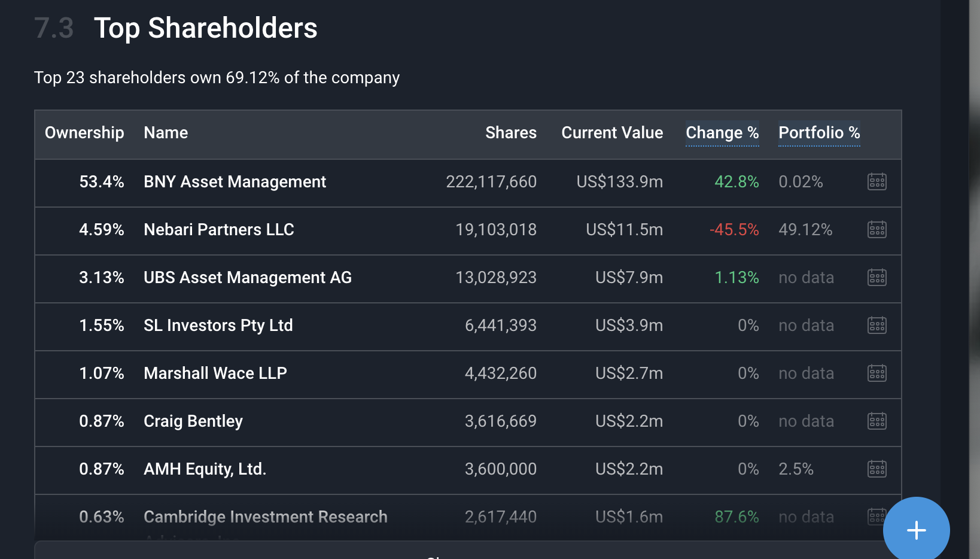Click the Portfolio % column header
The image size is (980, 559).
[x=818, y=133]
